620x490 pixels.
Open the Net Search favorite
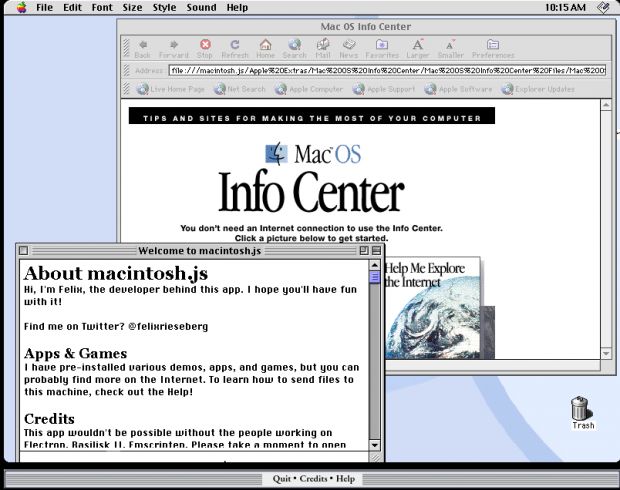[240, 89]
